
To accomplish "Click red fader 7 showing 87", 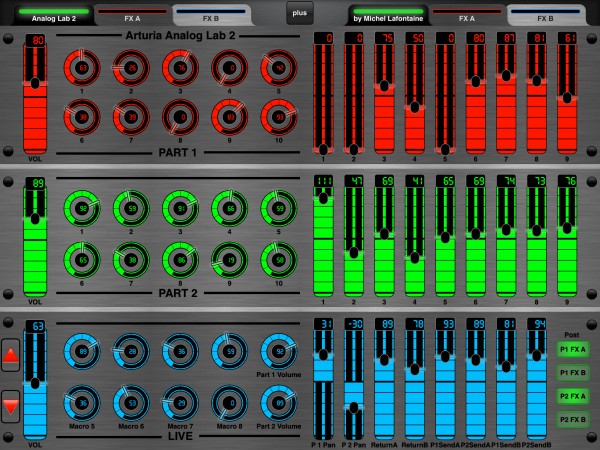I will pyautogui.click(x=506, y=99).
